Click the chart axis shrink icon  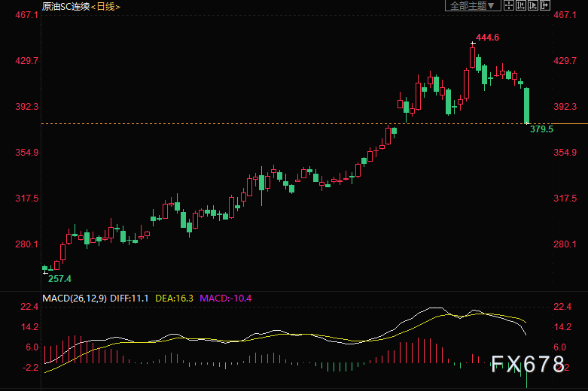(520, 5)
